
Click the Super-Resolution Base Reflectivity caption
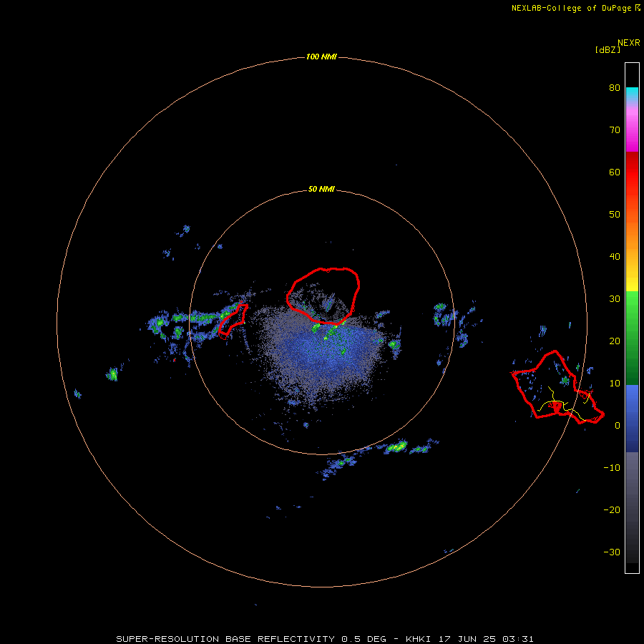click(324, 639)
